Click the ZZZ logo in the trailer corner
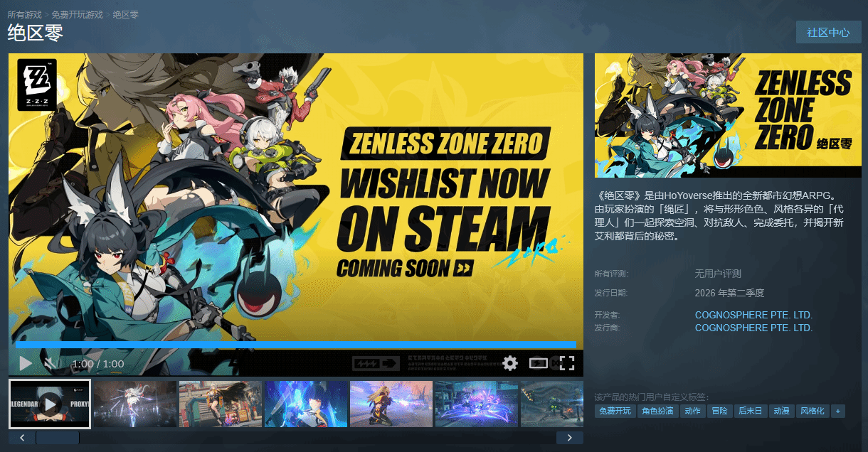The height and width of the screenshot is (452, 868). pos(37,85)
